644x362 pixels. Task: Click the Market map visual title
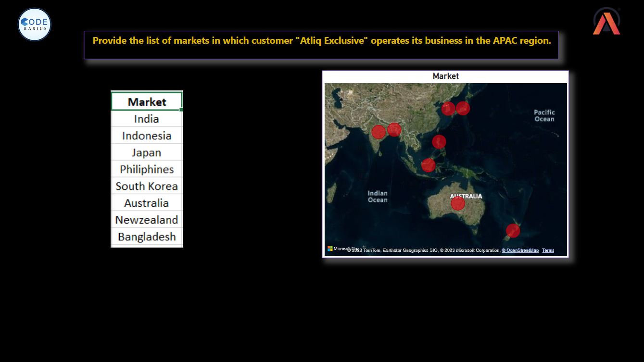coord(445,76)
